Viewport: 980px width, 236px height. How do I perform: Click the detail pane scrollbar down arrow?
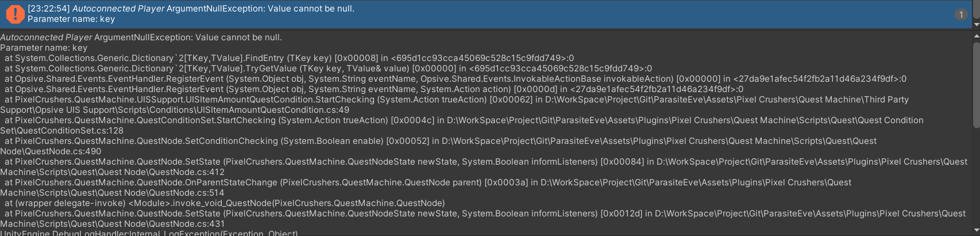(x=976, y=232)
